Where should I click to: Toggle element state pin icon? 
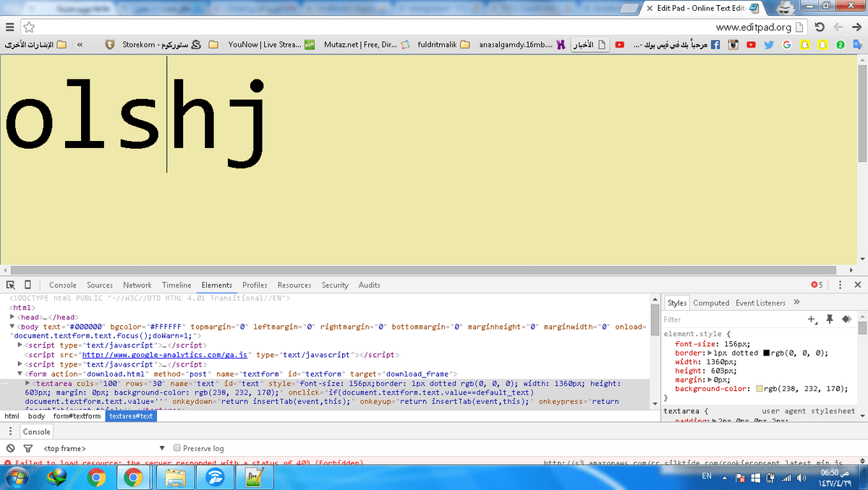(830, 319)
